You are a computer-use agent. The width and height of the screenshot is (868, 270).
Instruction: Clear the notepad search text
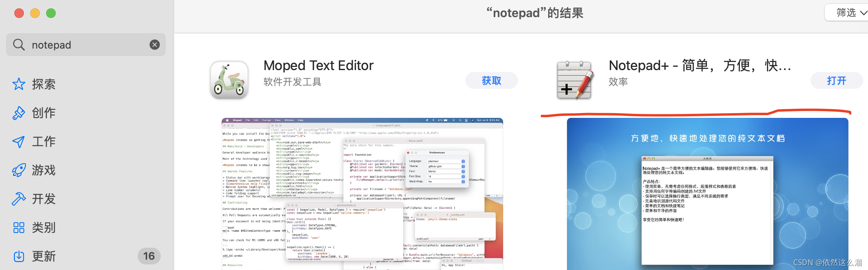[x=155, y=45]
